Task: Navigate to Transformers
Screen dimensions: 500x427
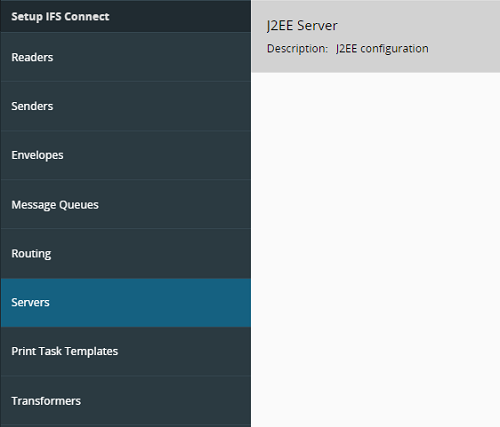Action: [x=126, y=401]
